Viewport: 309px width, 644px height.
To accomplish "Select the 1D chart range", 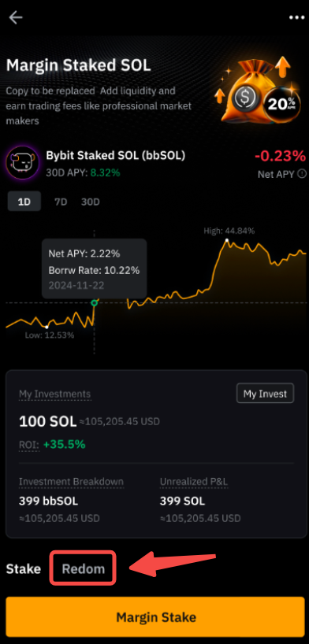I will tap(24, 202).
